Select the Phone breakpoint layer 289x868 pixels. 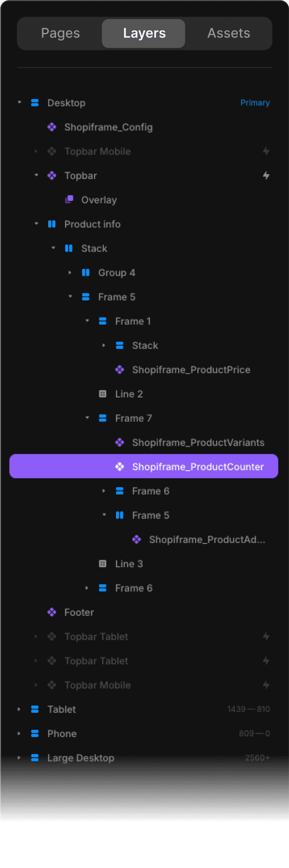coord(62,734)
